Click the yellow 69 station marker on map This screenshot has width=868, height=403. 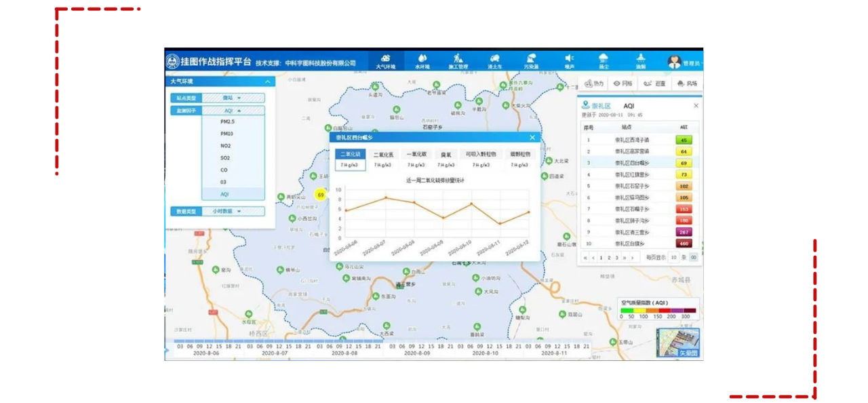pos(321,195)
